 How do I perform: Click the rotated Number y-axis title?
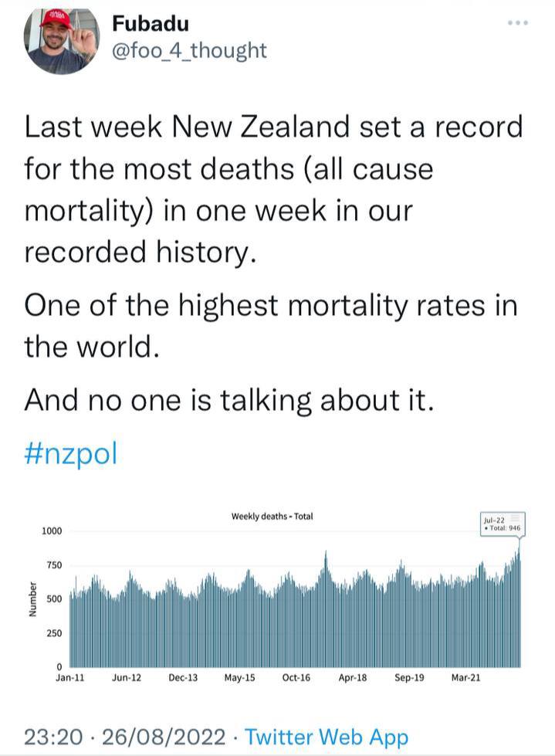coord(32,599)
